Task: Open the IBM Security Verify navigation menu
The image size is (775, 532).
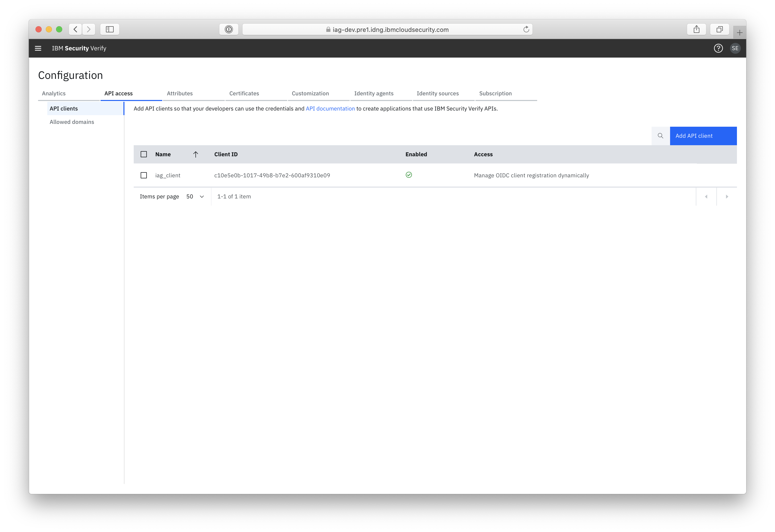Action: pos(38,48)
